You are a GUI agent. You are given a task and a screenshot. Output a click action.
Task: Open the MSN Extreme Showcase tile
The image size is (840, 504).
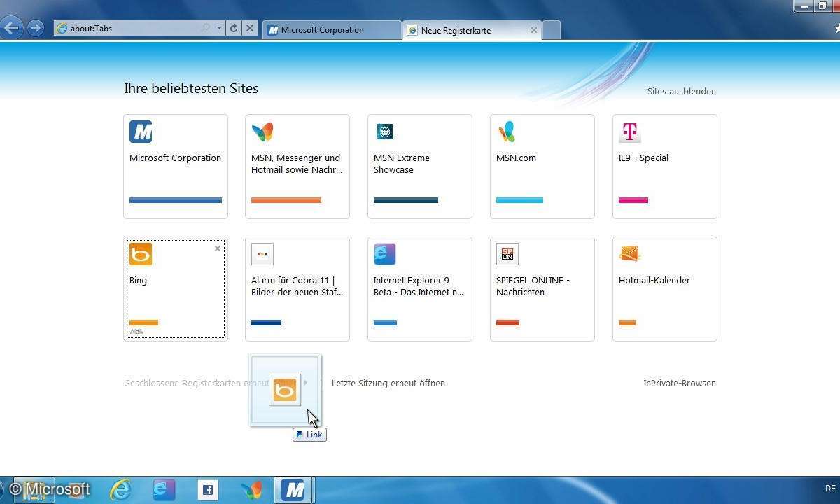(x=420, y=167)
